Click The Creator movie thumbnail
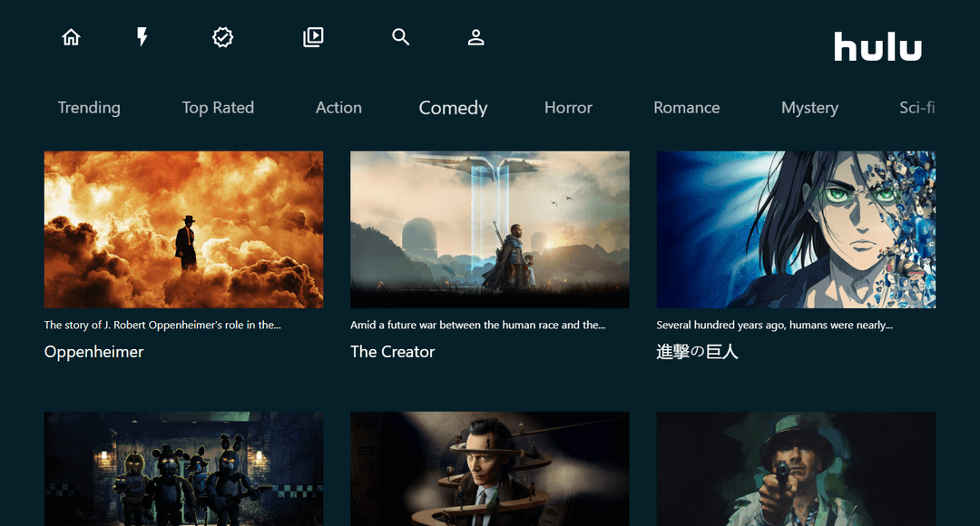The width and height of the screenshot is (980, 526). pyautogui.click(x=489, y=229)
